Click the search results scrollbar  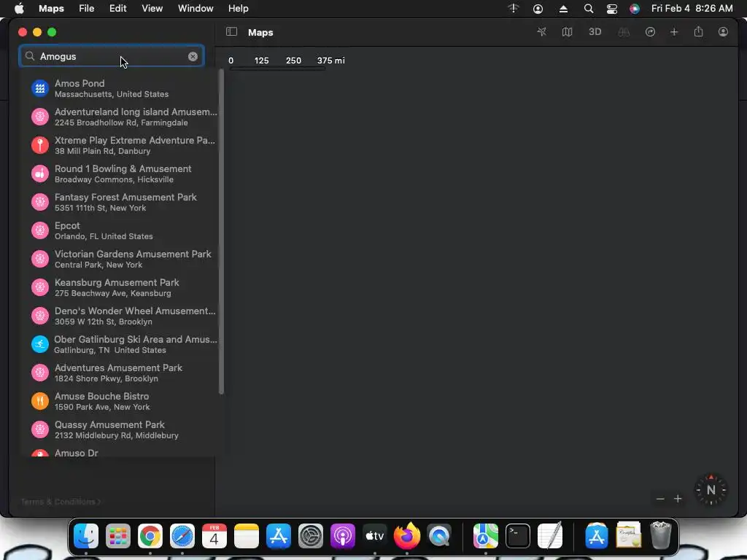tap(221, 231)
